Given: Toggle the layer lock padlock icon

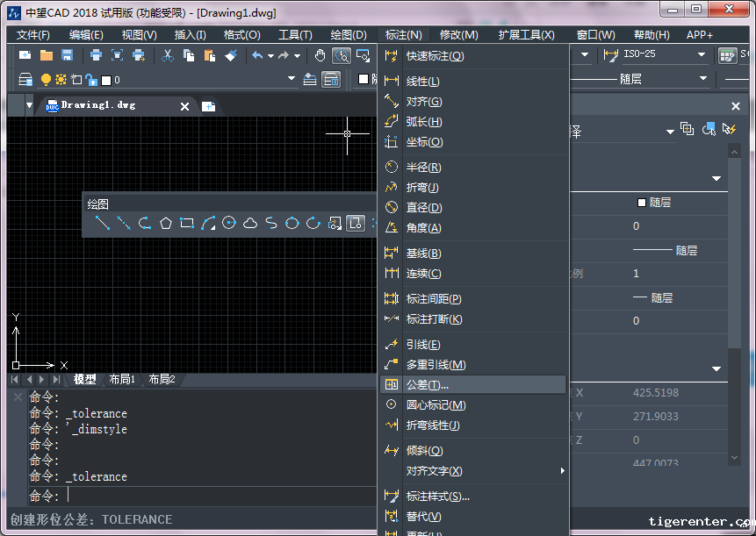Looking at the screenshot, I should coord(90,80).
